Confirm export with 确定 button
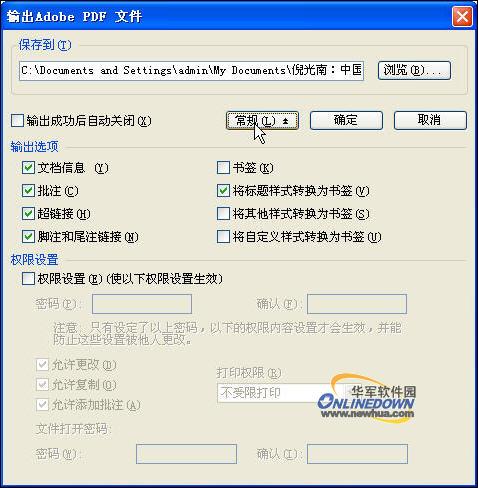 (346, 120)
